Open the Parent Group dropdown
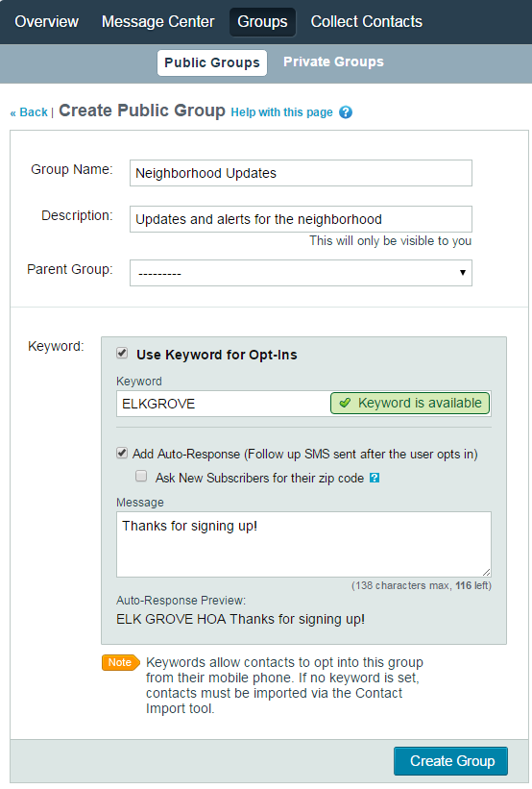This screenshot has width=532, height=789. (x=301, y=273)
